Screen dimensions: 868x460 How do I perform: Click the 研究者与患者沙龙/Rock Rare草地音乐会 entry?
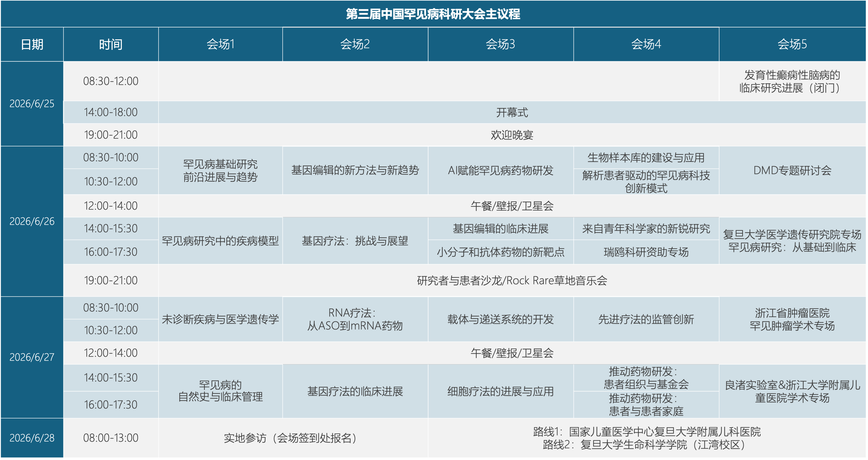[x=512, y=280]
